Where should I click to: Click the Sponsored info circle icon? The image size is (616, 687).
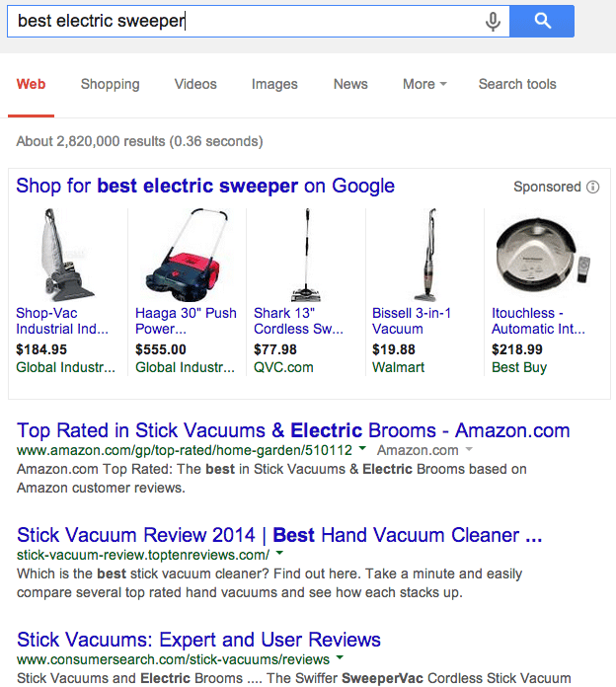tap(592, 188)
